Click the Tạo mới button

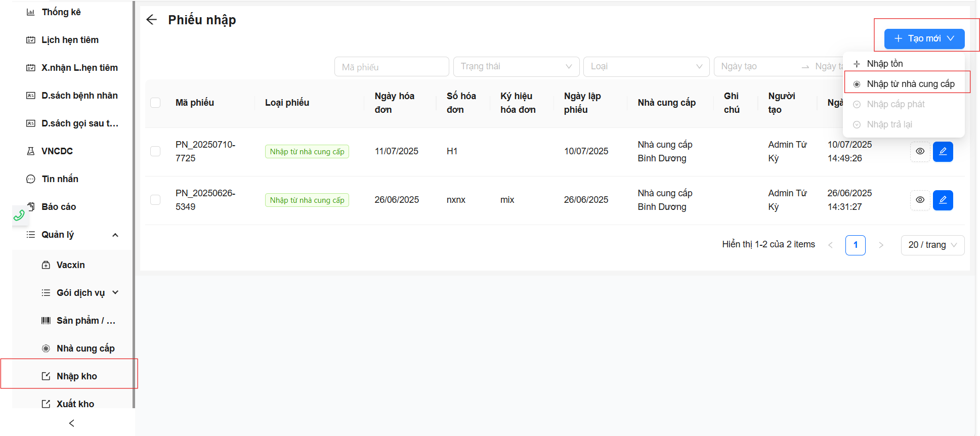click(924, 39)
